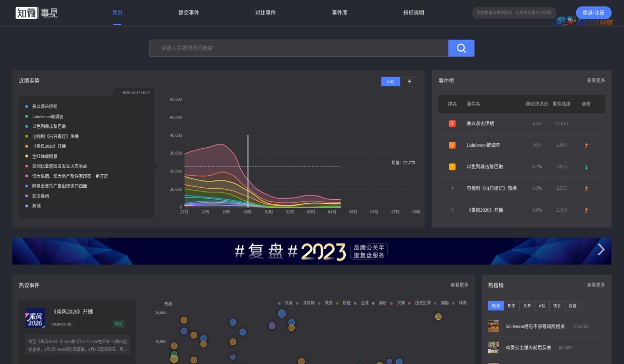Click the keyword search input field

[299, 48]
